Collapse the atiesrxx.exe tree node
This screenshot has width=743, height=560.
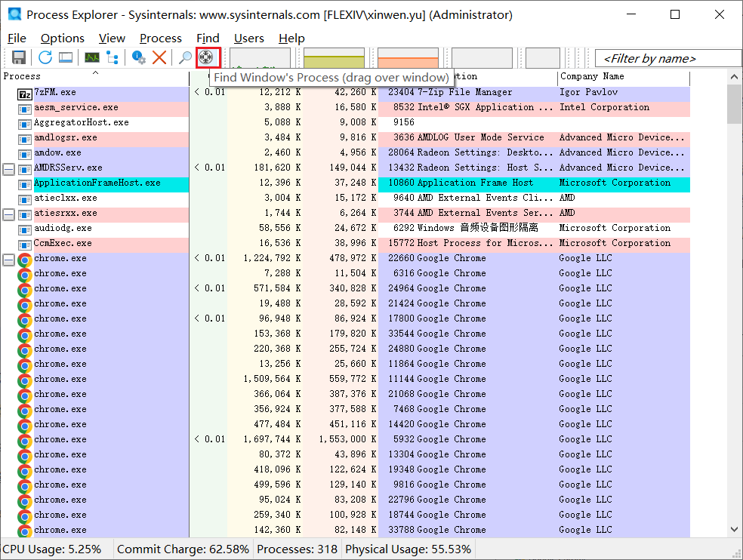[9, 214]
